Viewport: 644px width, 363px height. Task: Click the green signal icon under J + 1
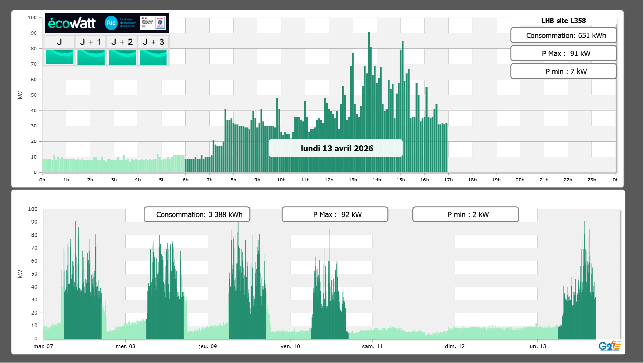[x=91, y=57]
